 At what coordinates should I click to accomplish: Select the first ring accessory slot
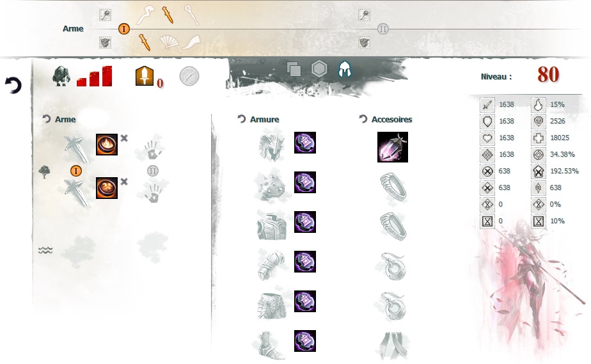393,187
